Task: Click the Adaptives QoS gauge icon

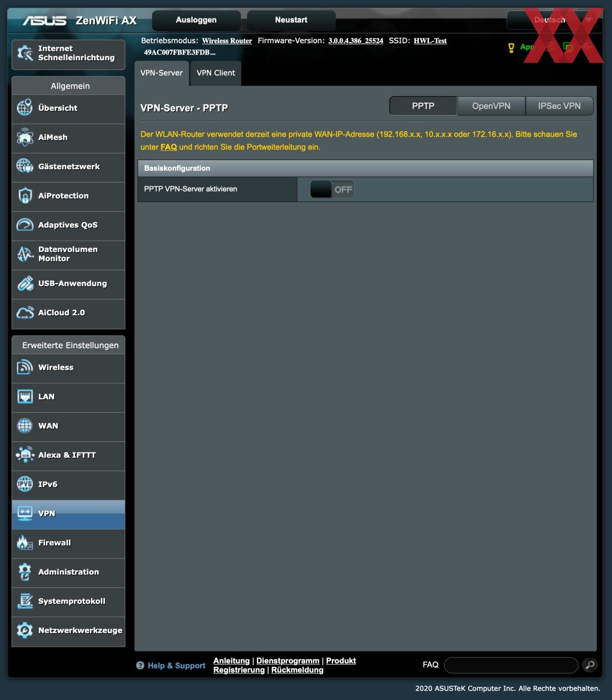Action: 25,225
